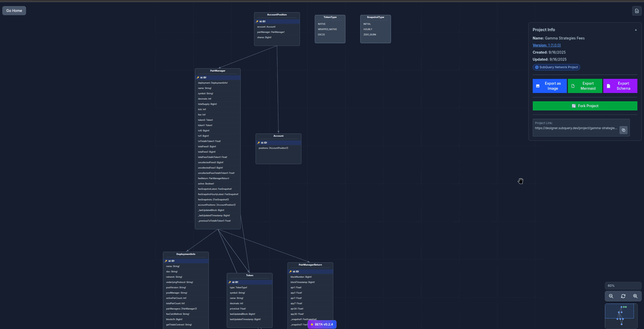
Task: Click the key icon in Token id row
Action: click(230, 282)
